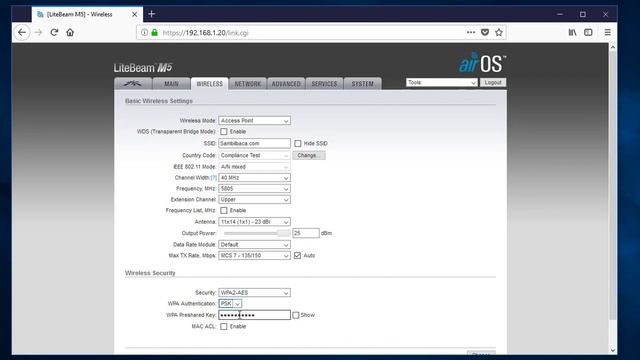Toggle the sidebar view icon
Viewport: 640px width, 360px height.
[x=588, y=32]
